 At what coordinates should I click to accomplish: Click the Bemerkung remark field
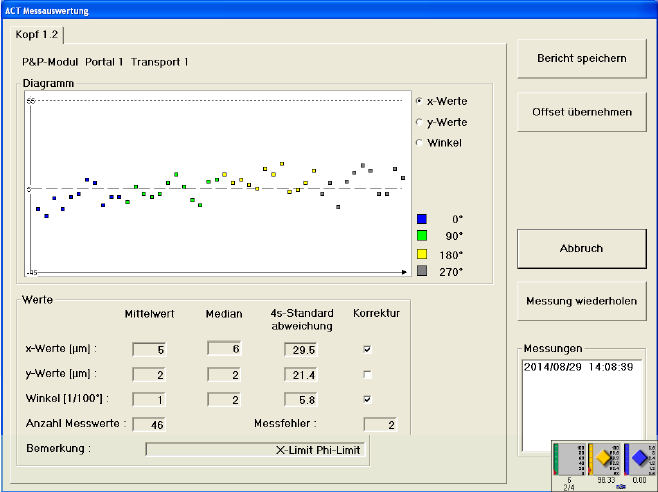256,449
